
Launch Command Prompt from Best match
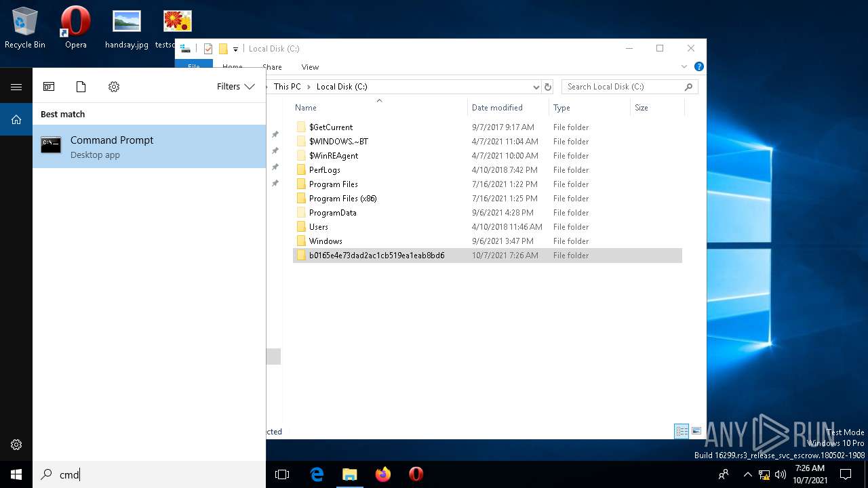point(149,146)
